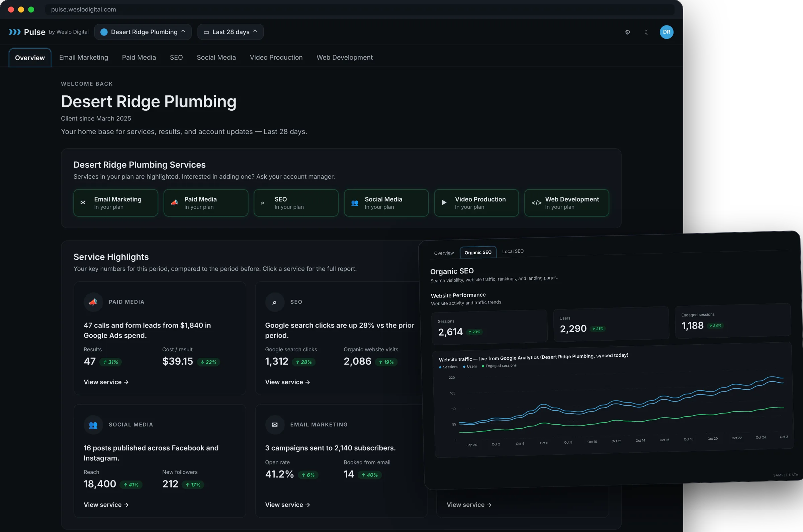The height and width of the screenshot is (532, 803).
Task: Select the Organic SEO tab
Action: click(478, 252)
